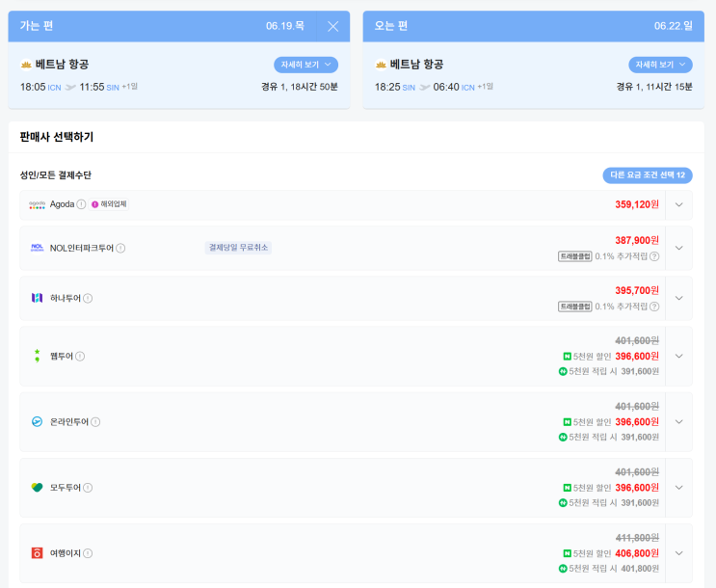Click the 06.19.목 departure date
Image resolution: width=716 pixels, height=588 pixels.
tap(285, 26)
